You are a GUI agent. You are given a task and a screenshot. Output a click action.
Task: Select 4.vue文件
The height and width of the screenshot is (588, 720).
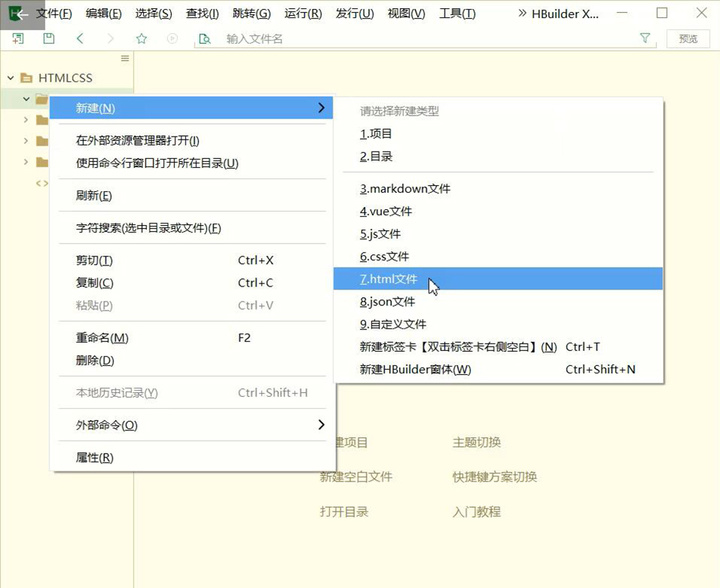click(498, 211)
